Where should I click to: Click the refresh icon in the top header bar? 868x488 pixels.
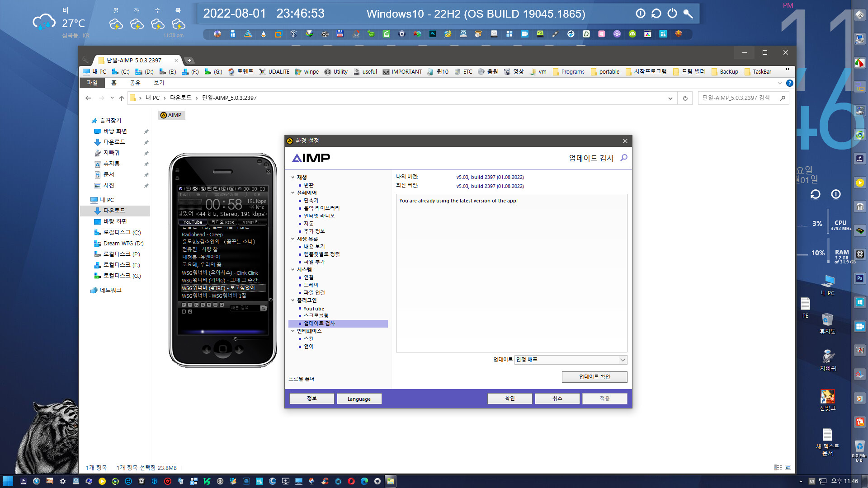coord(656,14)
